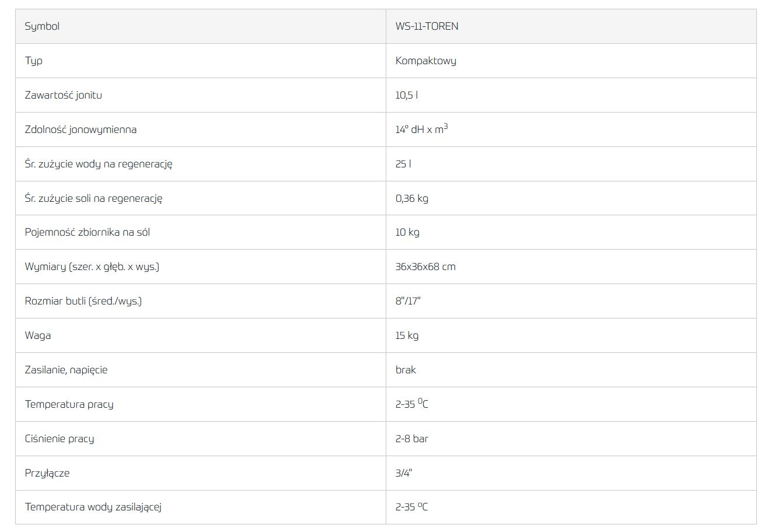This screenshot has width=761, height=532.
Task: Click the 15 kg weight value
Action: pos(407,335)
